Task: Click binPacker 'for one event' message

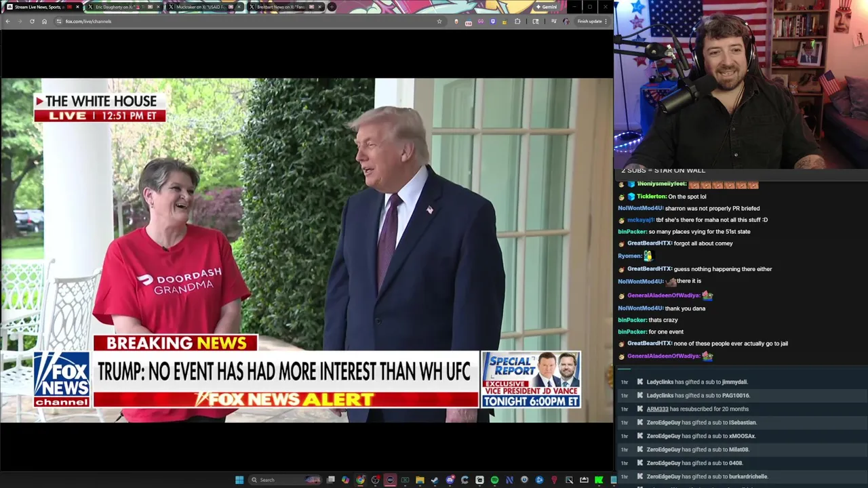Action: [666, 332]
